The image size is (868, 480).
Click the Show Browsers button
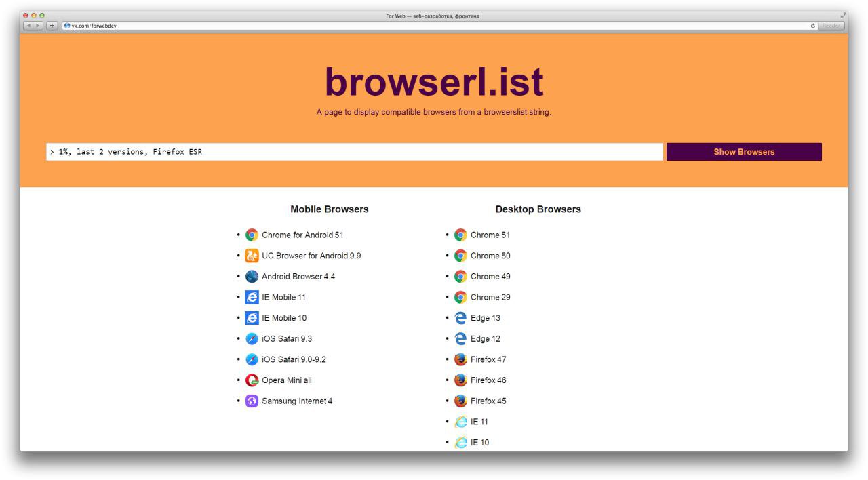[x=744, y=152]
